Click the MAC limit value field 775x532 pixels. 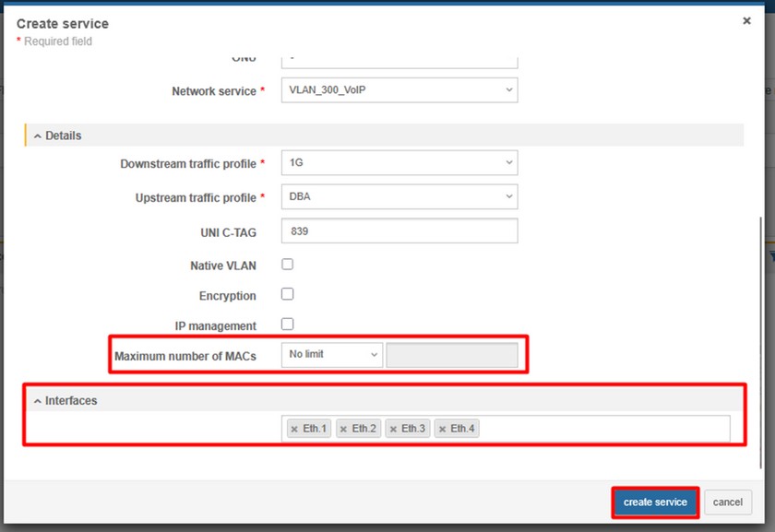(x=451, y=355)
